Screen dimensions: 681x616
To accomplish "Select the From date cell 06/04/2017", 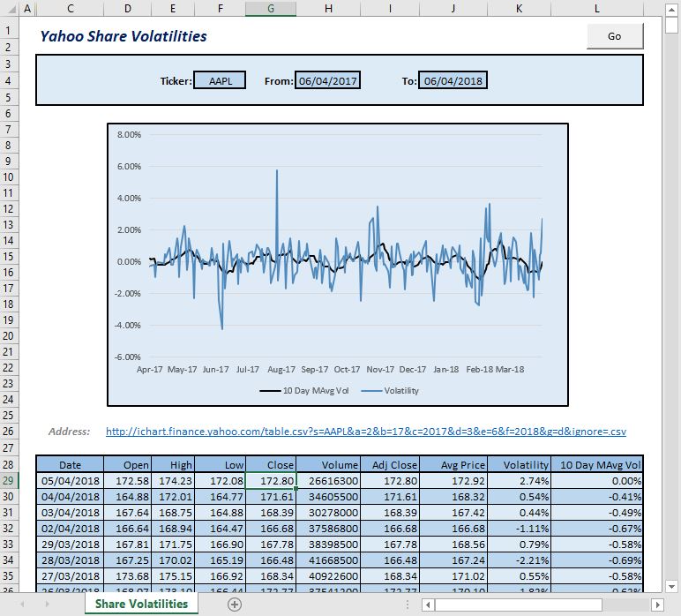I will coord(327,81).
